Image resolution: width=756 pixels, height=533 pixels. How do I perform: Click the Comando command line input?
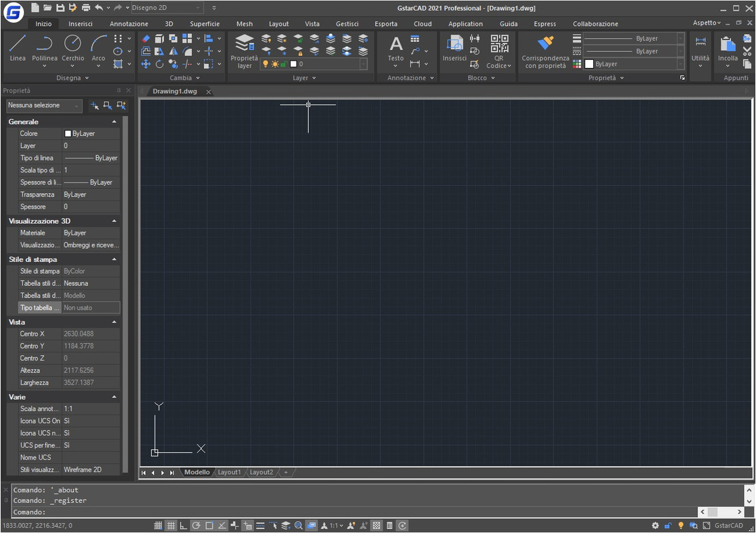click(355, 512)
